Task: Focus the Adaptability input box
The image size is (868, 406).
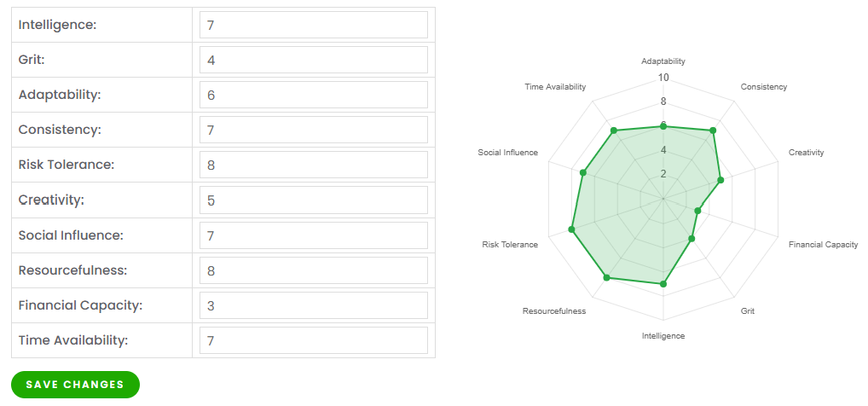Action: pos(313,95)
